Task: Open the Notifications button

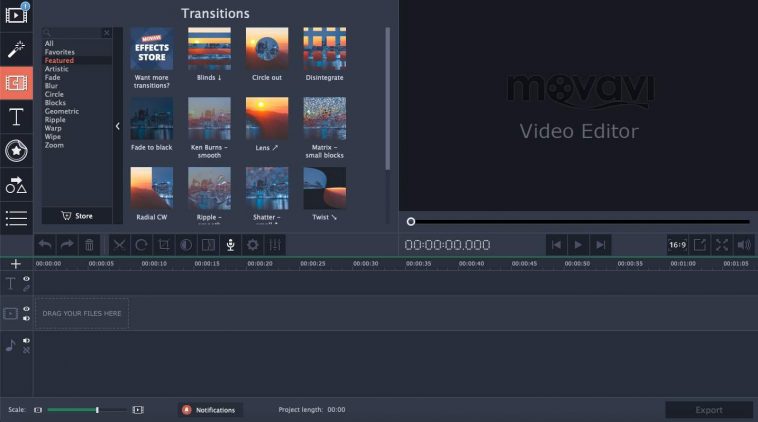Action: [210, 410]
